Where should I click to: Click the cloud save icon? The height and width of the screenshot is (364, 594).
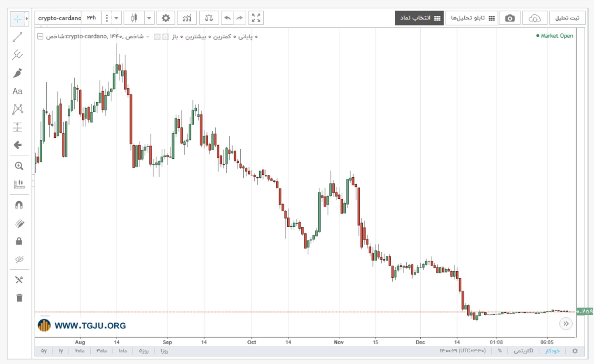[x=535, y=18]
